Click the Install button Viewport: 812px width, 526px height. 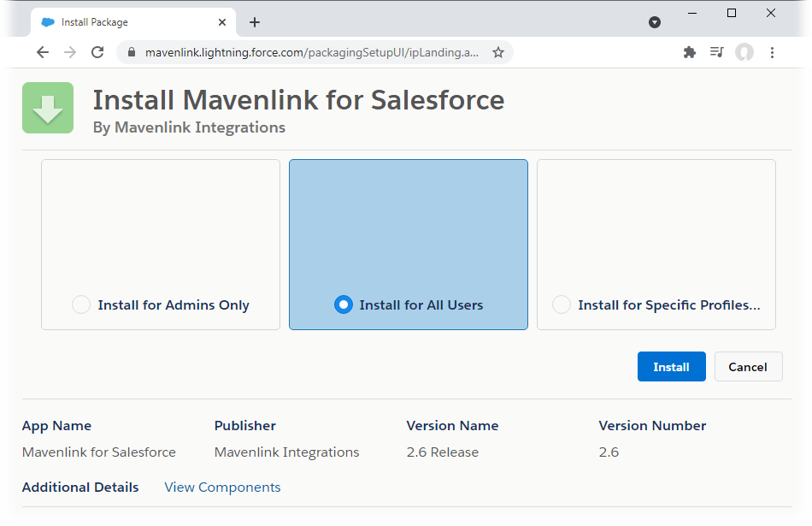(x=671, y=366)
